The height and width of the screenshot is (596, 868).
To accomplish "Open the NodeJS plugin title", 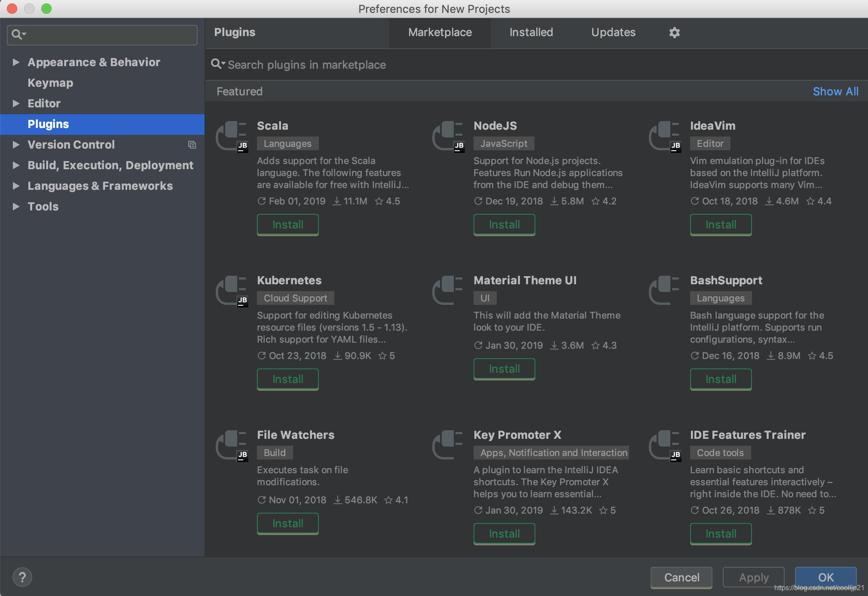I will pos(495,126).
